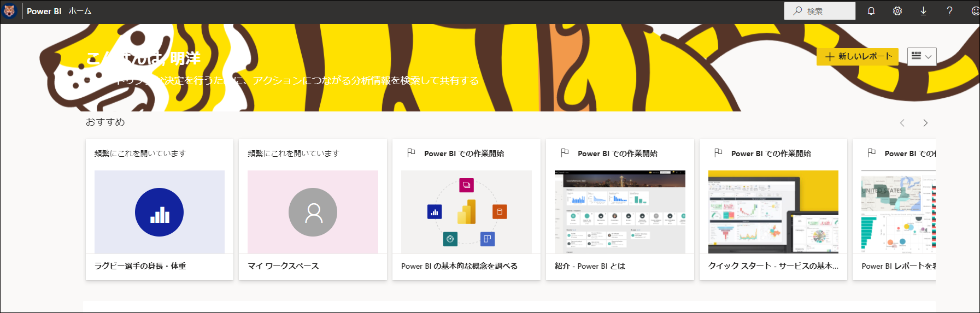Screen dimensions: 980x313
Task: Click the おすすめ section heading
Action: [x=105, y=122]
